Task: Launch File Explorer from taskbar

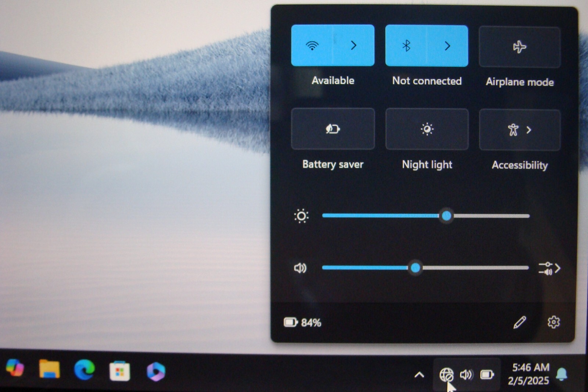Action: pyautogui.click(x=50, y=369)
